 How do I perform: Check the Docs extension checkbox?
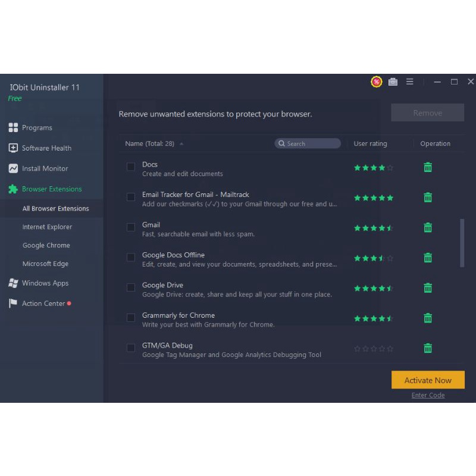(x=131, y=167)
